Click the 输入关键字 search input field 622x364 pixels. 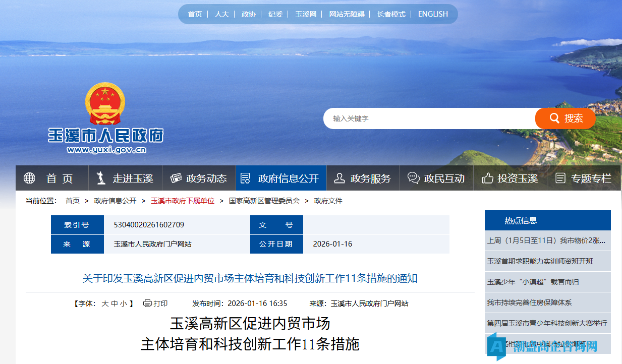click(429, 118)
